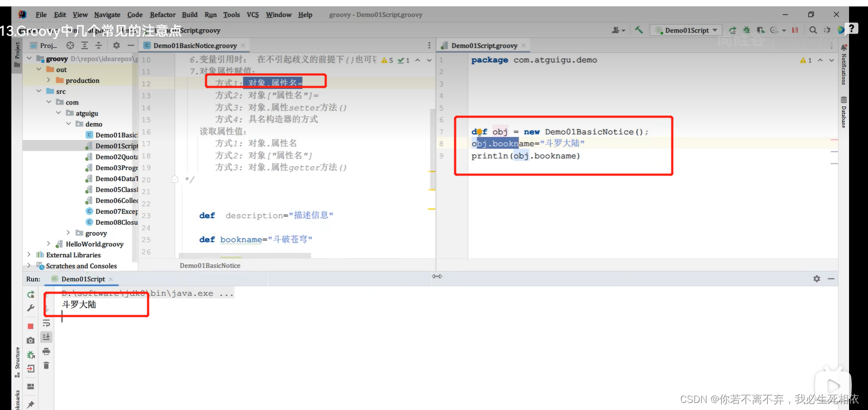Image resolution: width=868 pixels, height=410 pixels.
Task: Hide the Project panel with minus icon
Action: [x=130, y=45]
